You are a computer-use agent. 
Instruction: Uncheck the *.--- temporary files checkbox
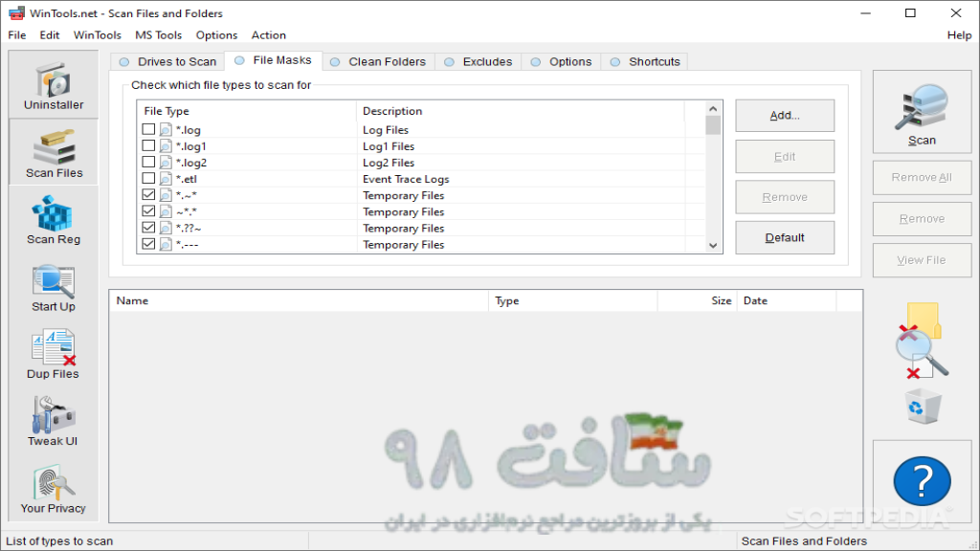148,244
